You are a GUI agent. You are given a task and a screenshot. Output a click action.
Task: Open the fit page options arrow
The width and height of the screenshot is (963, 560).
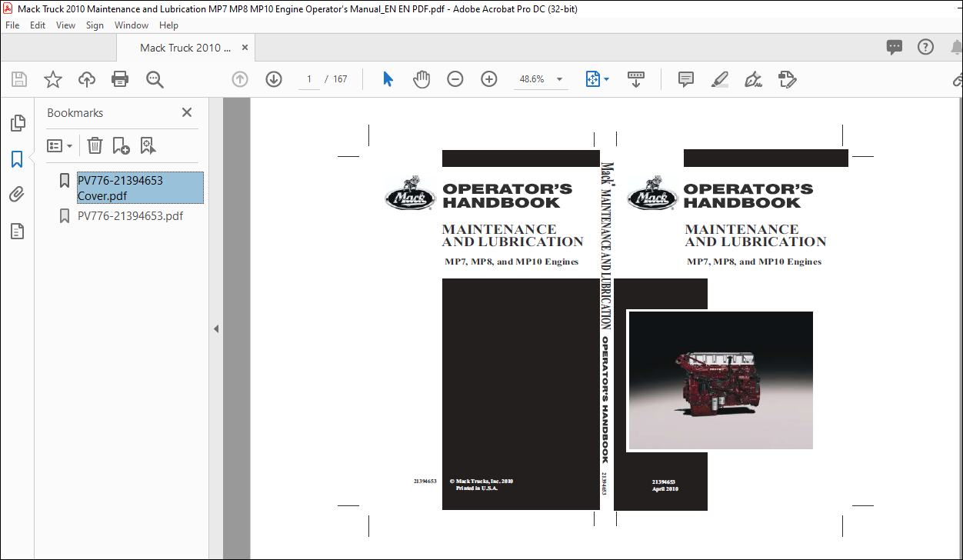click(x=606, y=79)
